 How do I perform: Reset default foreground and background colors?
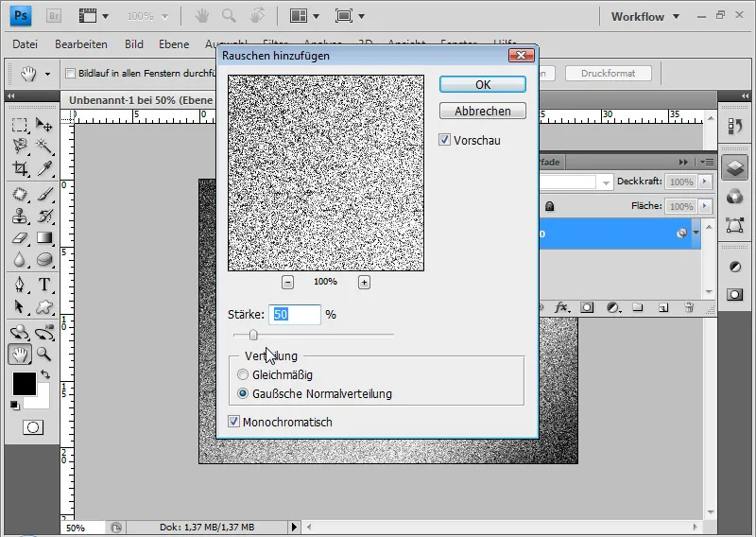(x=15, y=406)
